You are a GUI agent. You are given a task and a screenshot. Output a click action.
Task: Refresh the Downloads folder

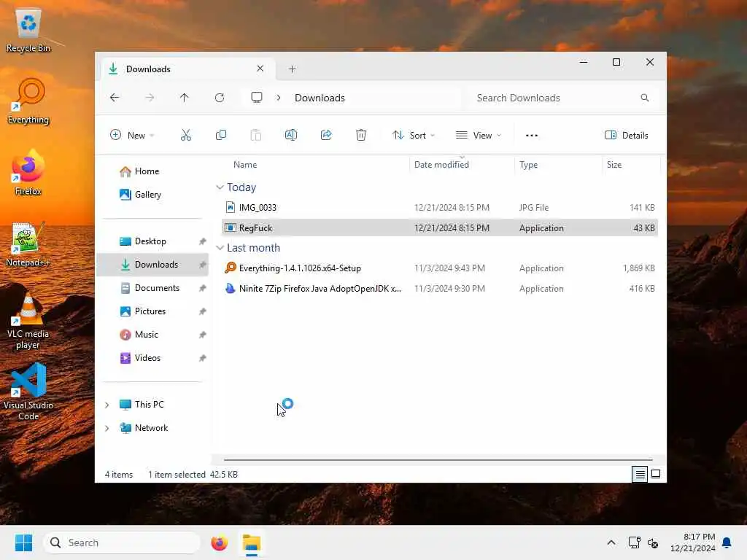coord(219,98)
